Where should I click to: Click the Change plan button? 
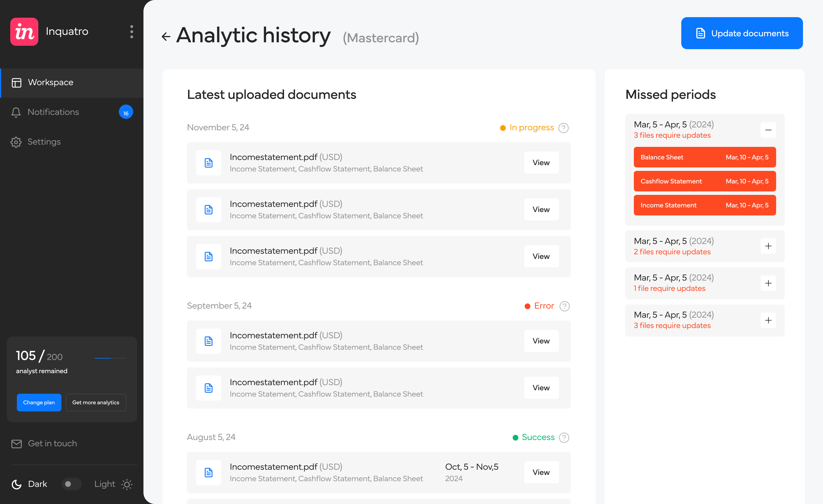pos(39,403)
